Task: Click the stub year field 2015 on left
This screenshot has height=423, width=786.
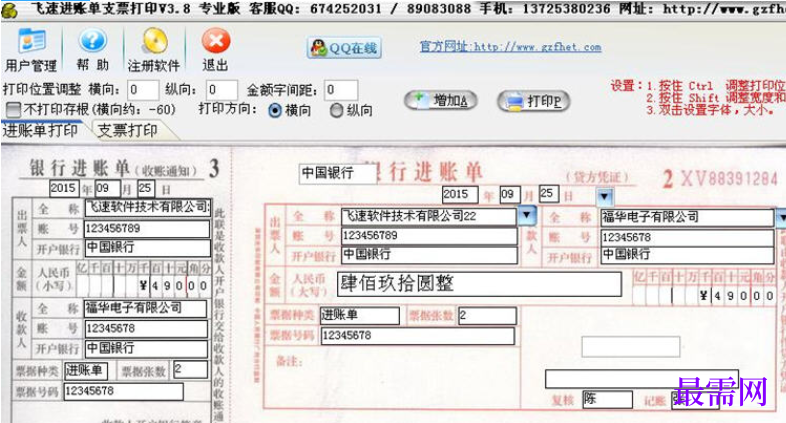Action: coord(64,188)
